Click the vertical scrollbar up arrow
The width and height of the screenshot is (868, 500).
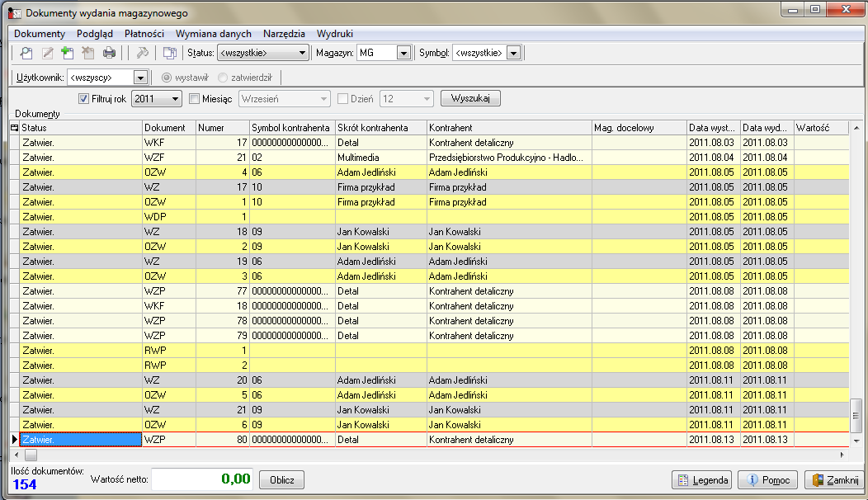856,128
